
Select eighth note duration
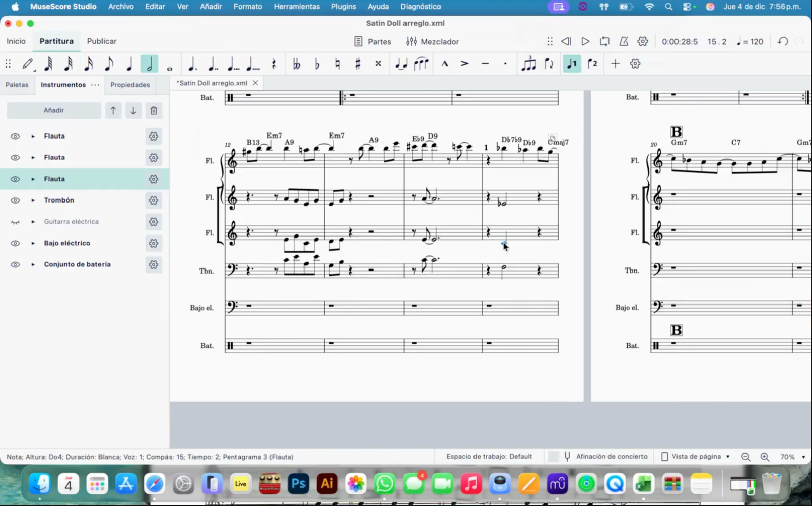coord(109,64)
